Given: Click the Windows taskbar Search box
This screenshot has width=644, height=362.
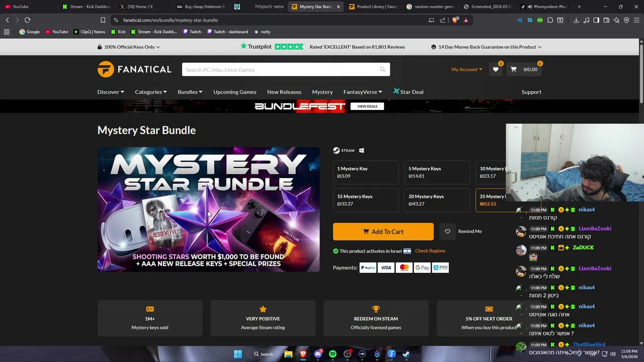Looking at the screenshot, I should [263, 354].
